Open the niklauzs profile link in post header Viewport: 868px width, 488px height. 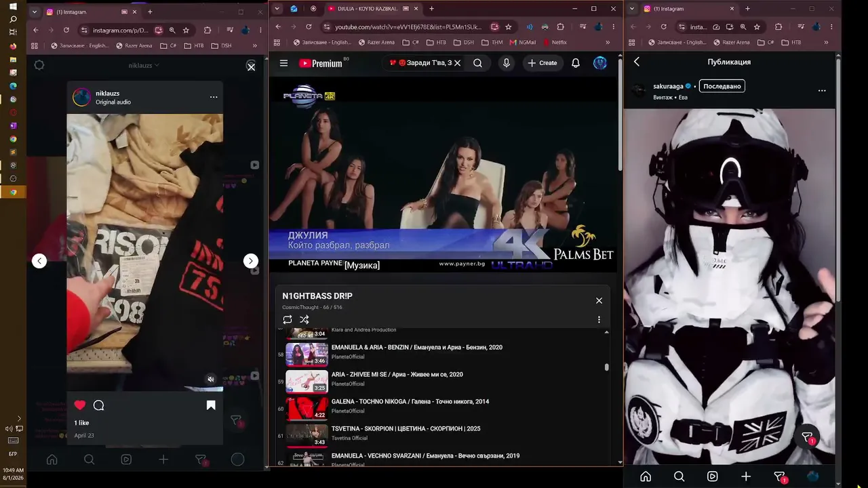(108, 93)
